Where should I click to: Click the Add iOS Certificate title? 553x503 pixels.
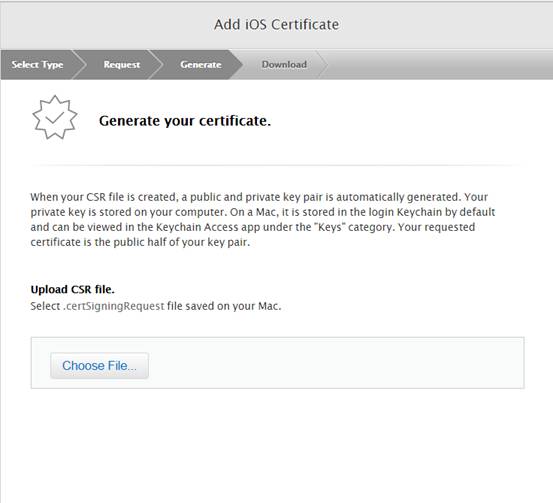276,24
